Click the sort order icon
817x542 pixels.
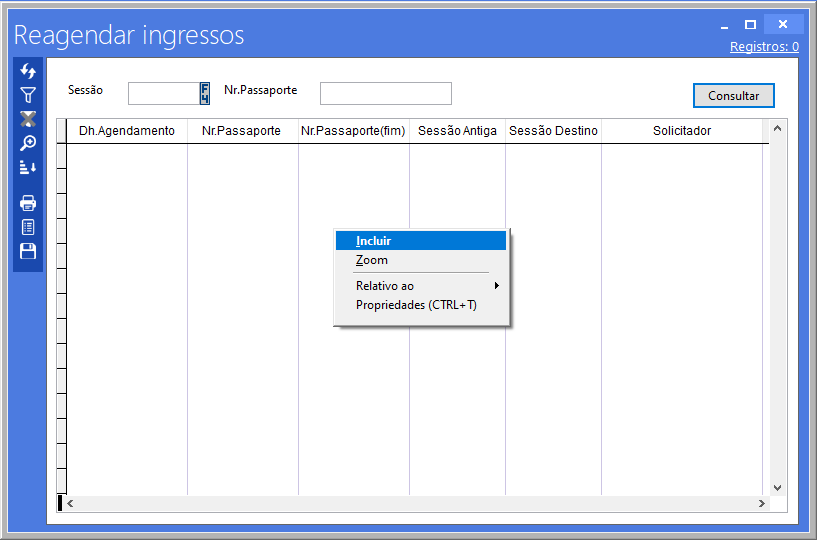(28, 167)
